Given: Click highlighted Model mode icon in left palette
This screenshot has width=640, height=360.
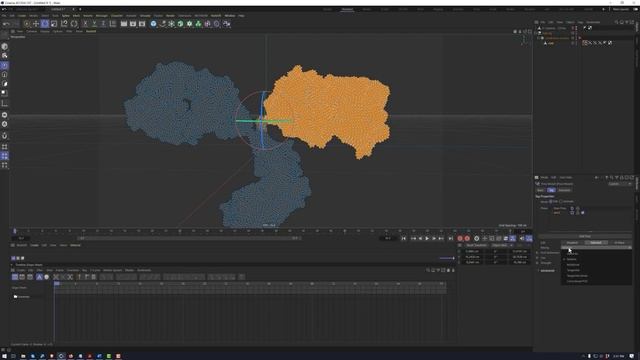Looking at the screenshot, I should pyautogui.click(x=4, y=65).
